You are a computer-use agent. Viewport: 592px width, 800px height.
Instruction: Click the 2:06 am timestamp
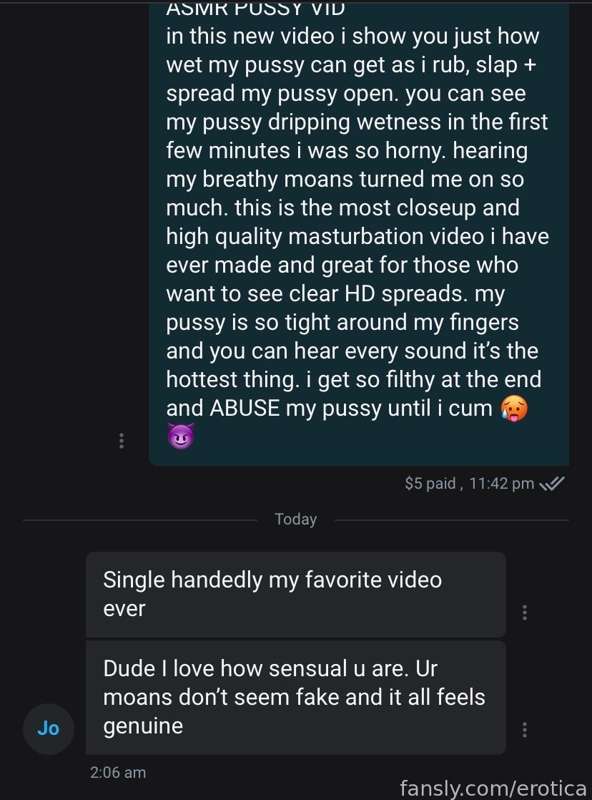click(118, 772)
